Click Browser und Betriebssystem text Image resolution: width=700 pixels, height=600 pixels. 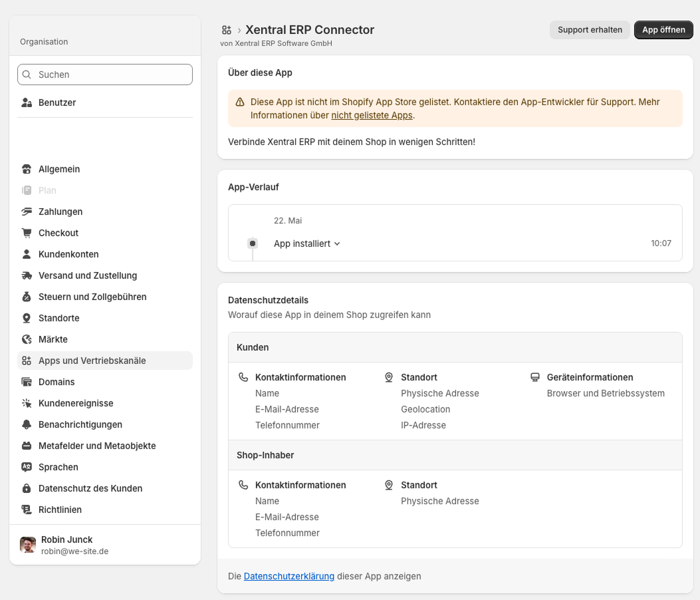(606, 394)
